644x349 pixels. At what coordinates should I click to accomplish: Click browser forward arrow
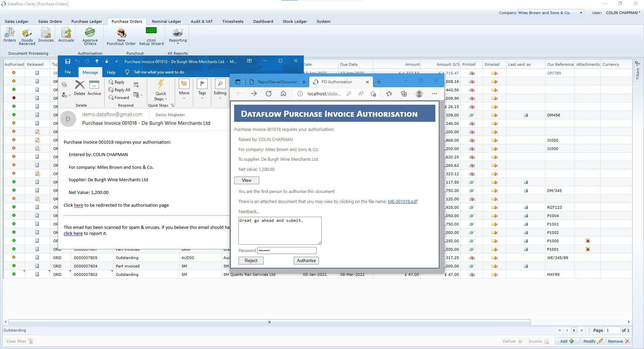pyautogui.click(x=254, y=94)
